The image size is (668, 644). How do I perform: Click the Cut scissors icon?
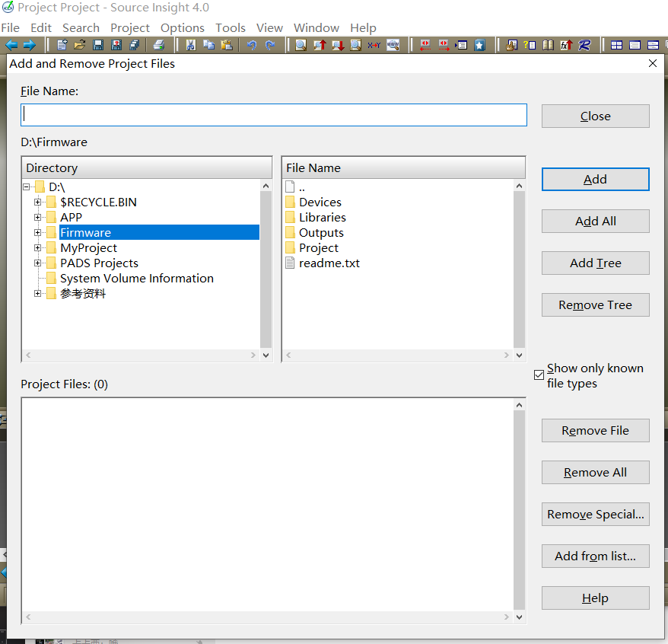(x=190, y=45)
